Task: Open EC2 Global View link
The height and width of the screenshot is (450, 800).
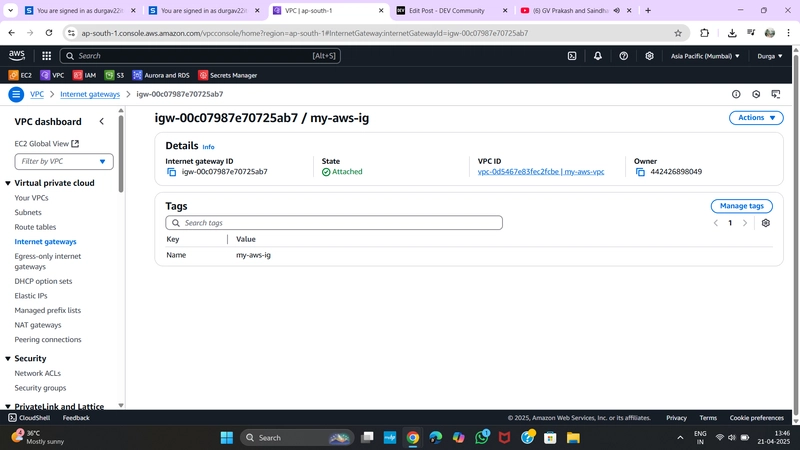Action: (x=46, y=144)
